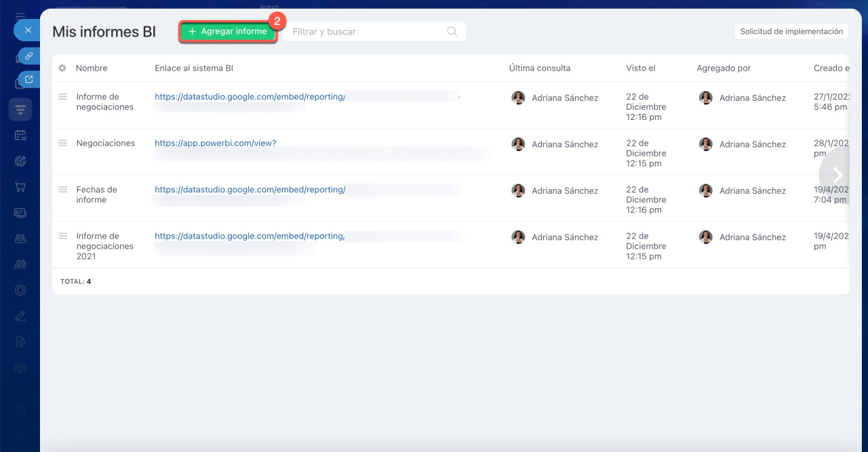The width and height of the screenshot is (868, 452).
Task: Open the calendar icon in sidebar
Action: (x=20, y=135)
